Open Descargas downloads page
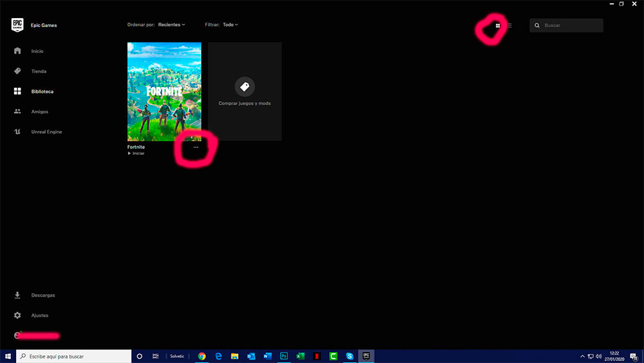 click(x=43, y=295)
